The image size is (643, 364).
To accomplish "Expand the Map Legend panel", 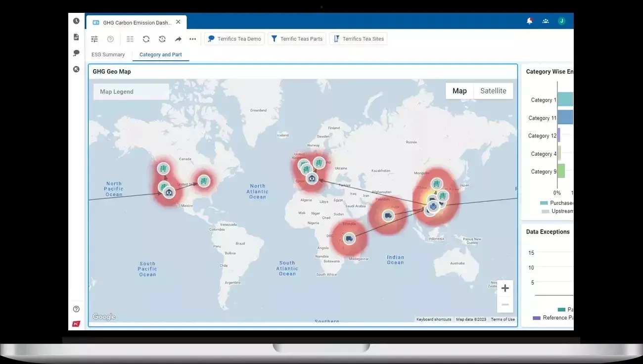I will 132,91.
